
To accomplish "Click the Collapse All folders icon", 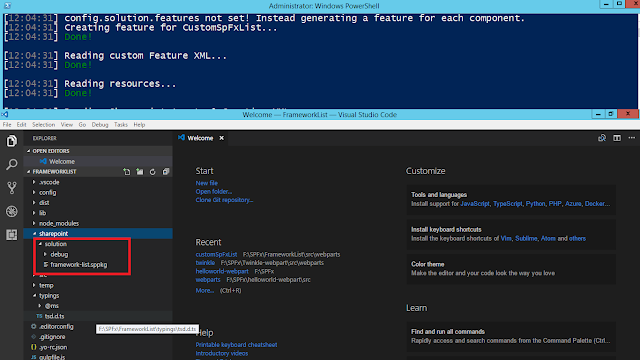I will [x=166, y=172].
